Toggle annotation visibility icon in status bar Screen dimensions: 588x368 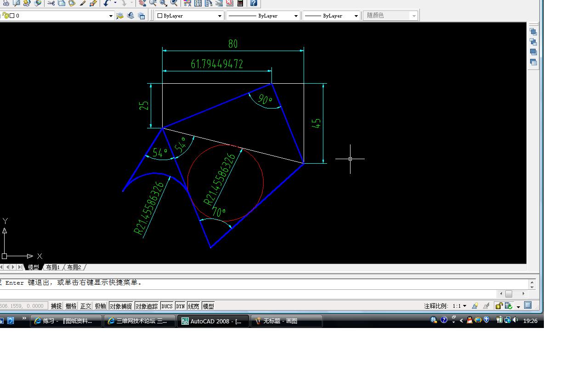[x=475, y=306]
